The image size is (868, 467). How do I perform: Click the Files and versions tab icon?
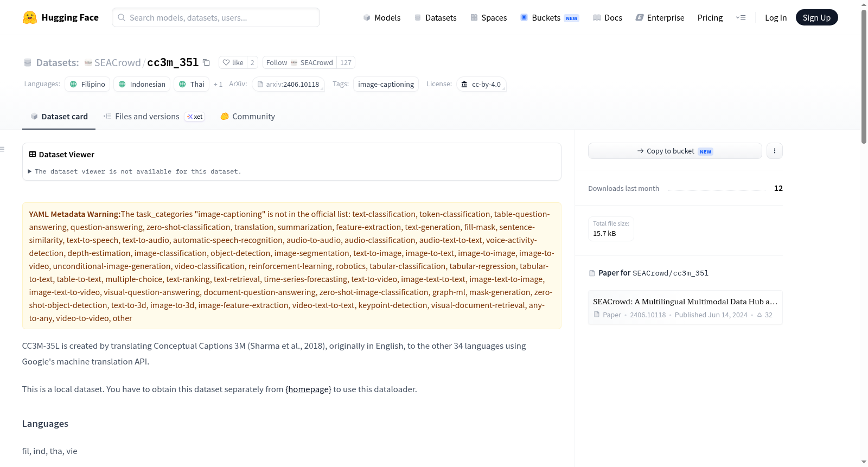point(107,116)
